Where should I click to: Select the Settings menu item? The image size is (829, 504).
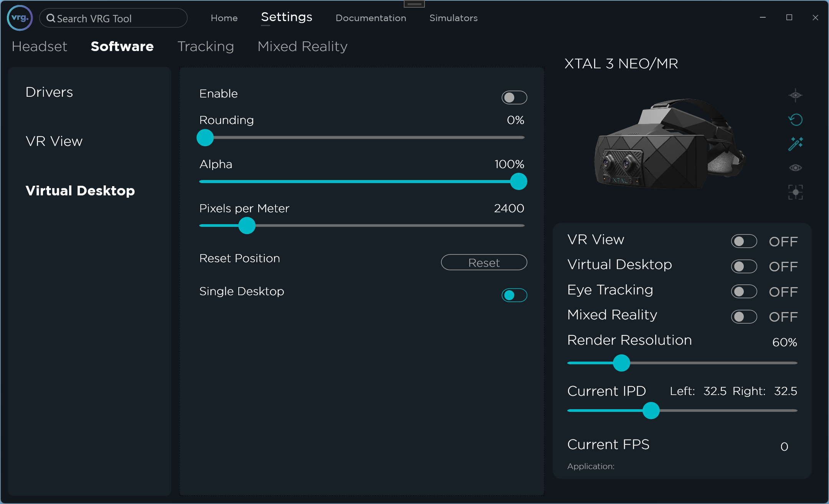tap(287, 17)
